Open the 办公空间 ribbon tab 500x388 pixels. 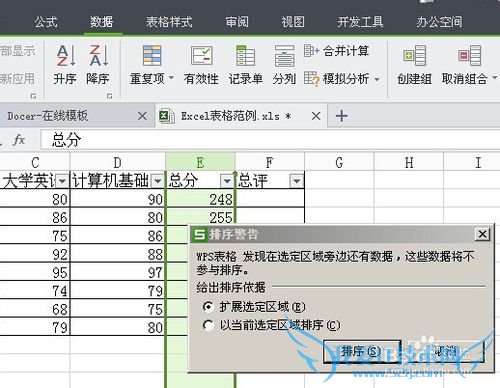click(x=439, y=22)
